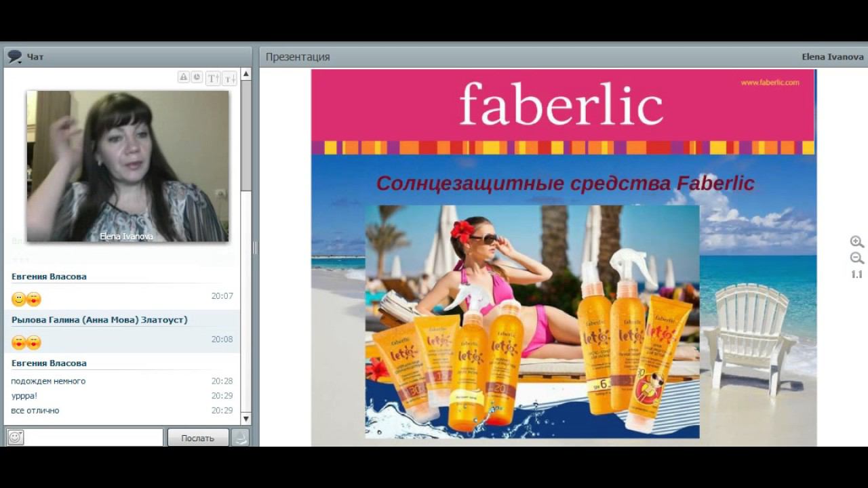Click message 'уррра!'
The image size is (868, 488).
pos(24,396)
